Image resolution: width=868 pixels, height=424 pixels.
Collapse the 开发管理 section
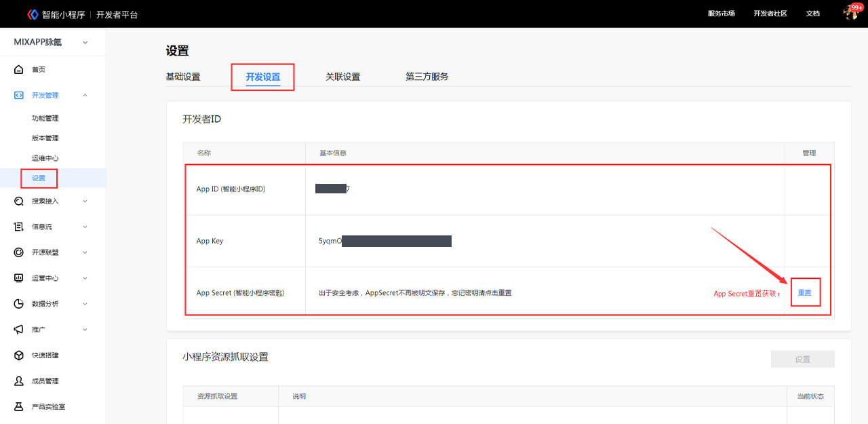[85, 95]
